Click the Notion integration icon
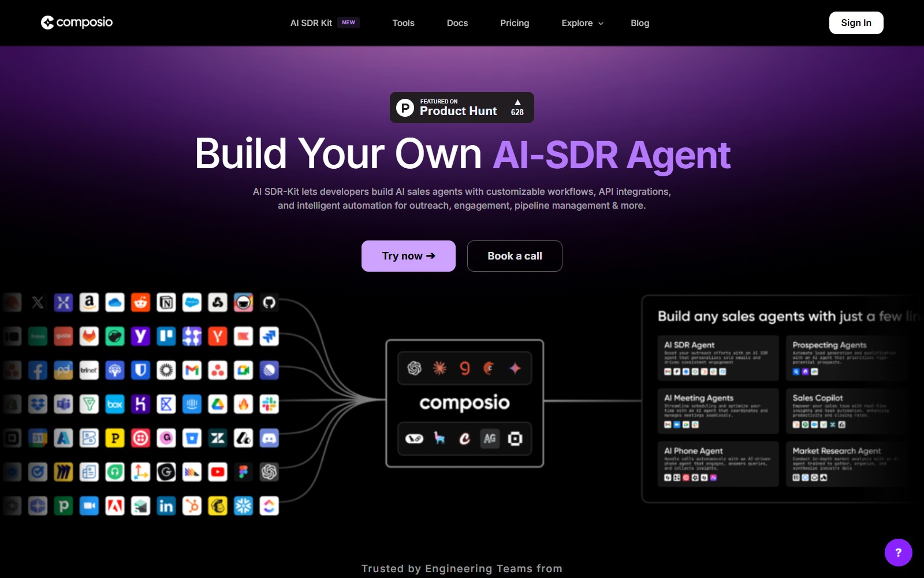Viewport: 924px width, 578px height. (x=166, y=302)
